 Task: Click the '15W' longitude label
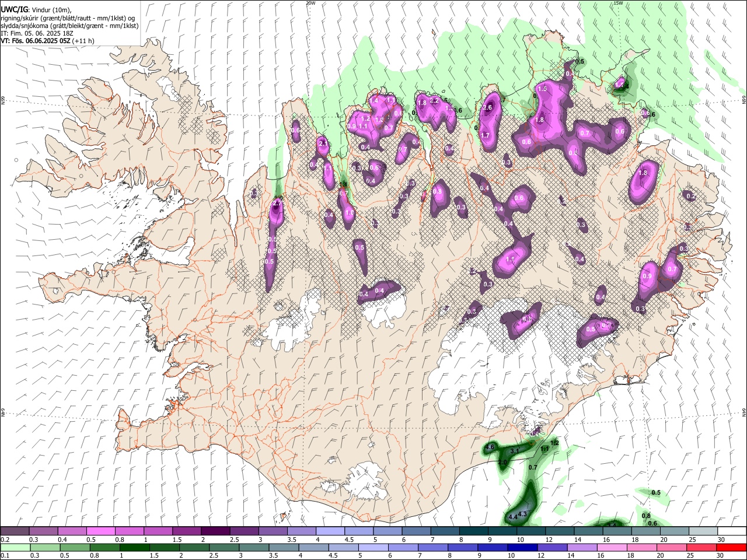click(x=618, y=3)
